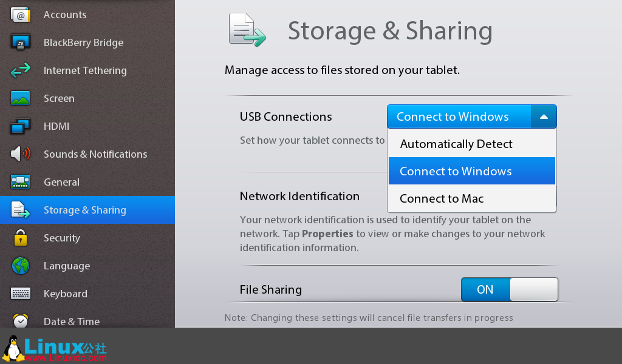Click the Language globe icon
Viewport: 622px width, 364px height.
tap(20, 266)
